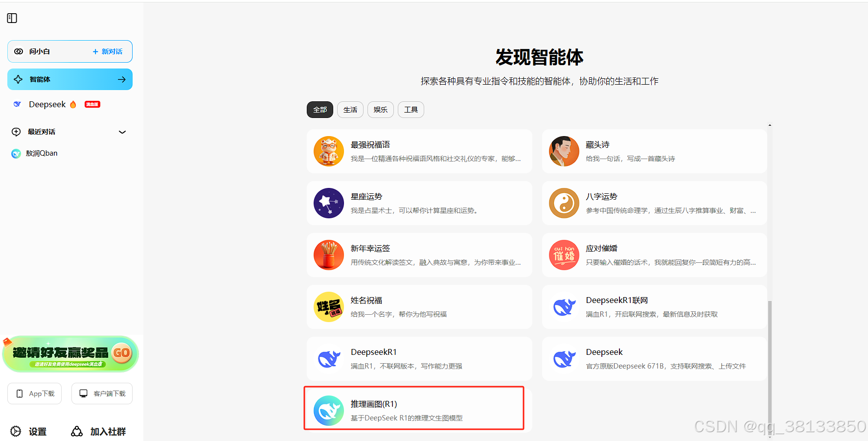Click the flame icon beside Deepseek
Viewport: 868px width, 441px height.
pos(73,104)
